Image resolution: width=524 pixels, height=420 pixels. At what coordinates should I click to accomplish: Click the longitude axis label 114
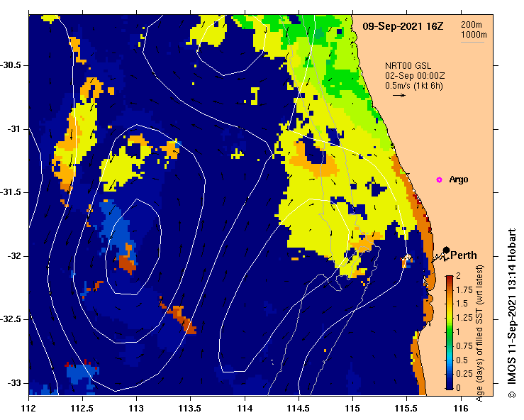tap(245, 409)
